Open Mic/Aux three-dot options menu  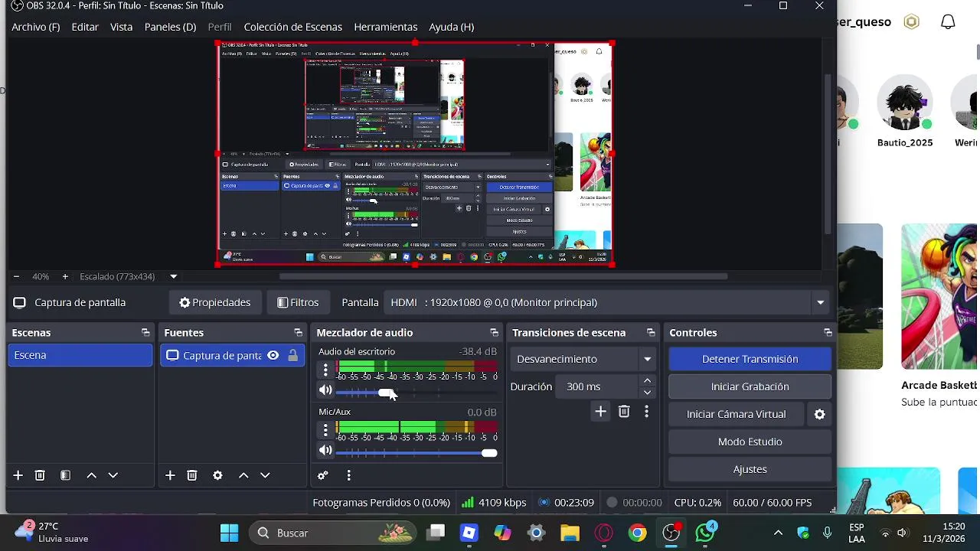pos(325,431)
